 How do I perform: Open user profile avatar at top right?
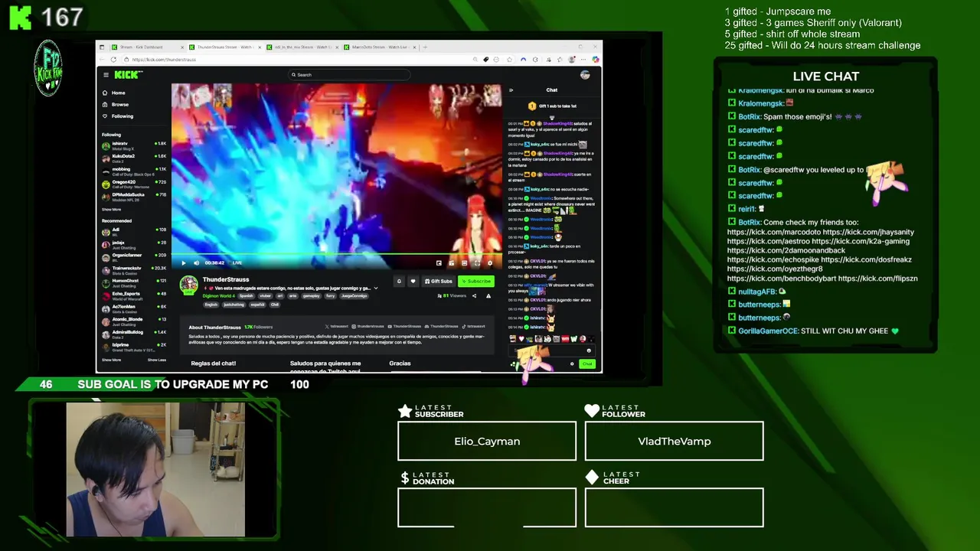coord(585,74)
